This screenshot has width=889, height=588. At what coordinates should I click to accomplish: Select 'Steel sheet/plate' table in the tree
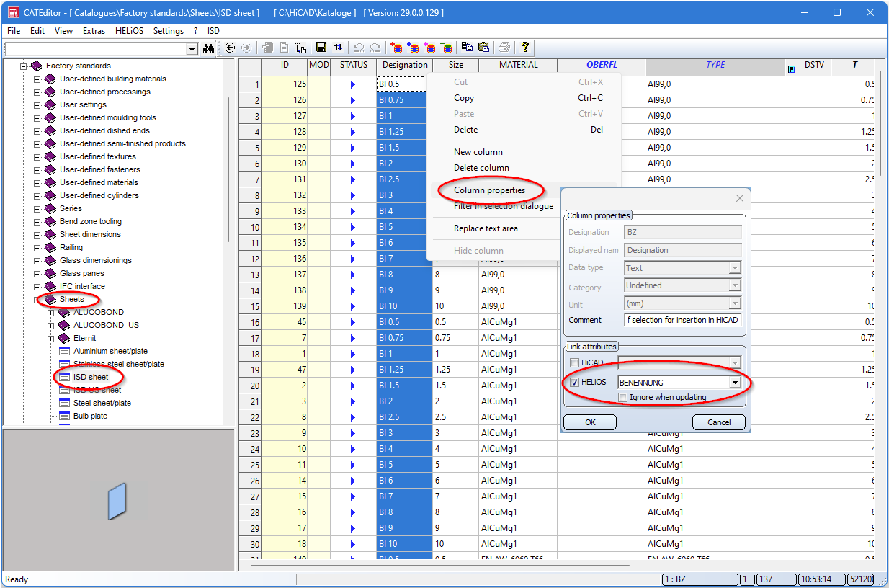102,403
